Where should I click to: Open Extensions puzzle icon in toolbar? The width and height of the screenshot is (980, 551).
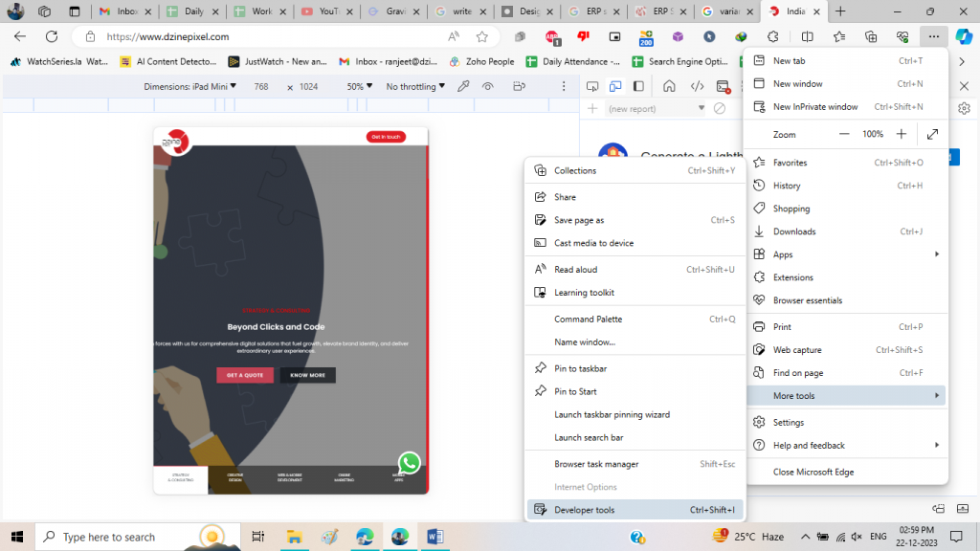pyautogui.click(x=773, y=37)
